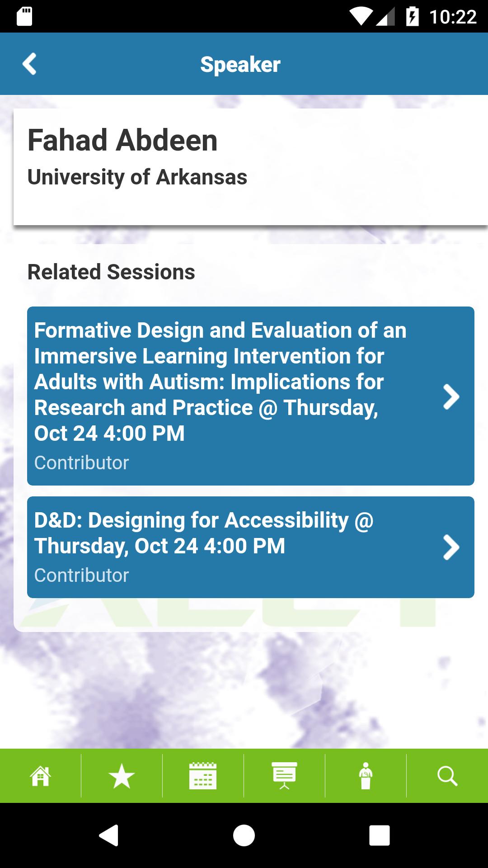Tap the back arrow in header
The image size is (488, 868).
pyautogui.click(x=29, y=64)
